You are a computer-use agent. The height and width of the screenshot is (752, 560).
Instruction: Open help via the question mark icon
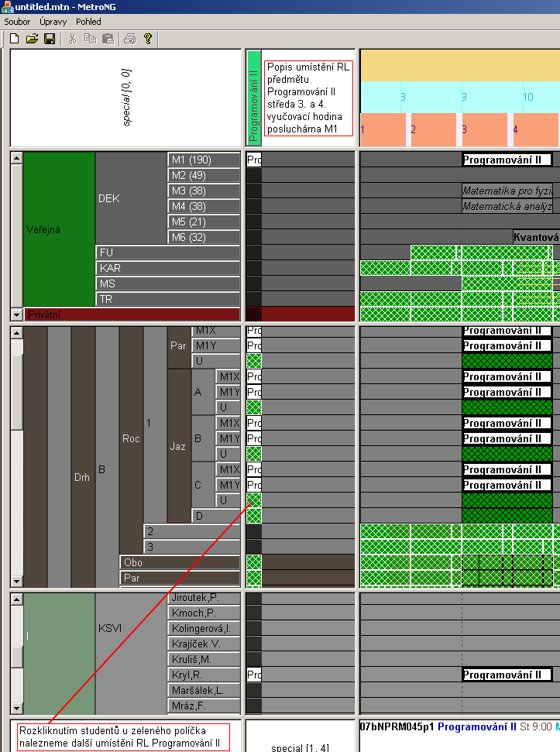point(148,38)
